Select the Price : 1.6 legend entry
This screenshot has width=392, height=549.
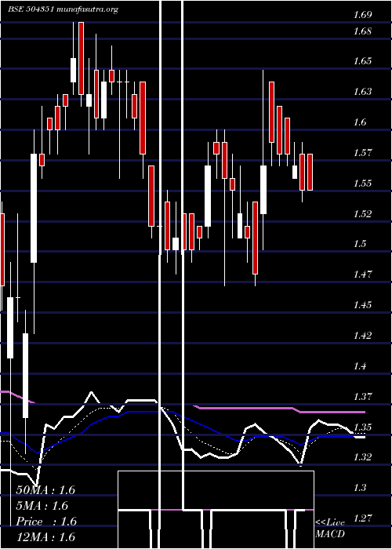pos(46,522)
